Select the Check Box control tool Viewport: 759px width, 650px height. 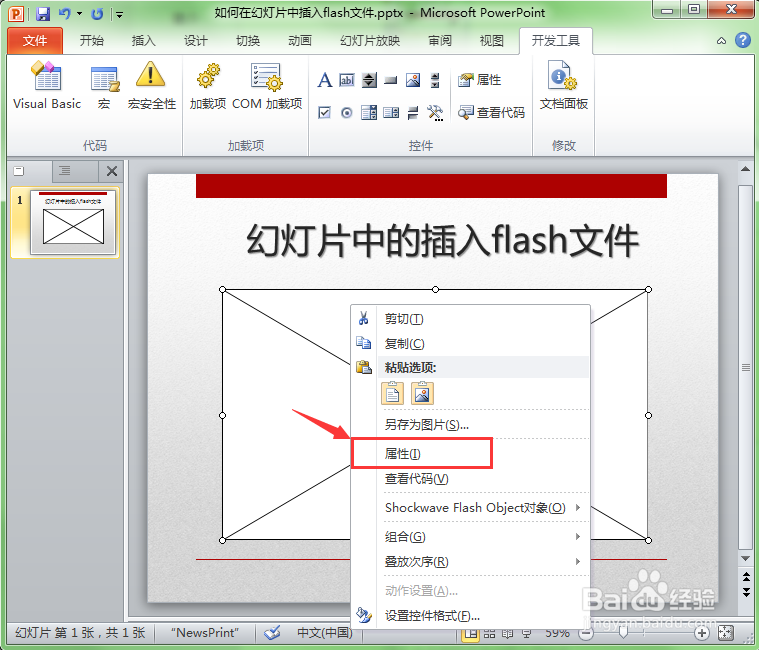point(324,113)
